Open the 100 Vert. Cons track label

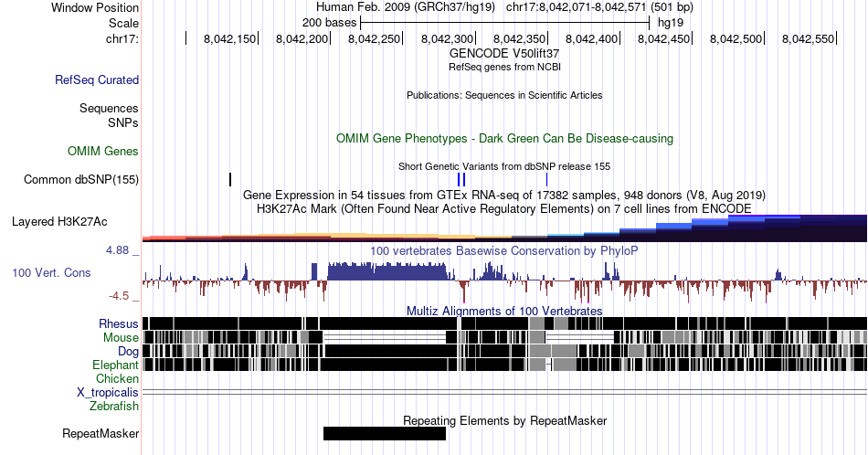[x=51, y=272]
